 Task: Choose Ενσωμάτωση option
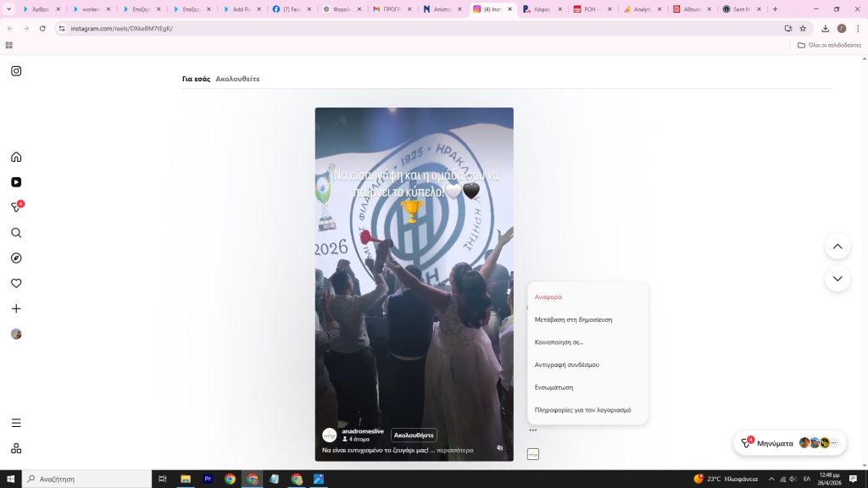click(554, 388)
